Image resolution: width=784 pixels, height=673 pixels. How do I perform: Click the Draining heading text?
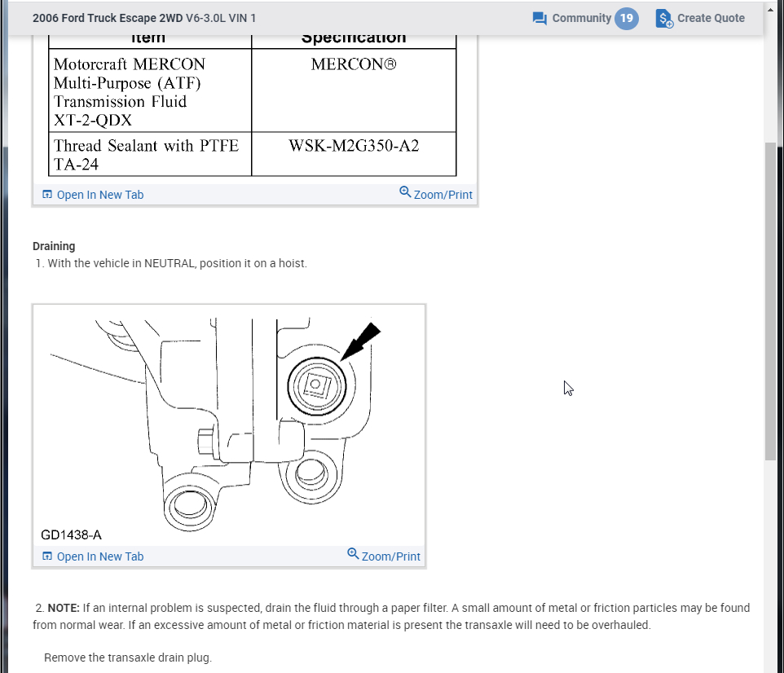[54, 247]
